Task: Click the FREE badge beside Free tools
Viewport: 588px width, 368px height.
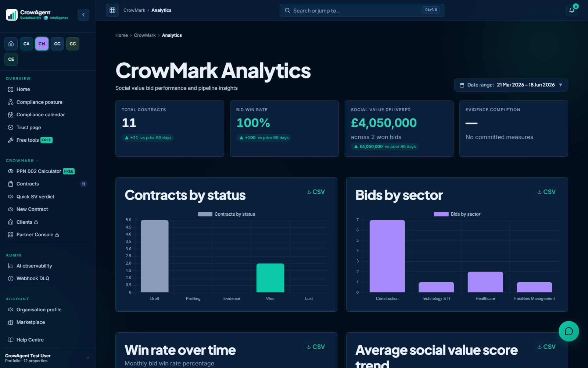Action: [x=47, y=140]
